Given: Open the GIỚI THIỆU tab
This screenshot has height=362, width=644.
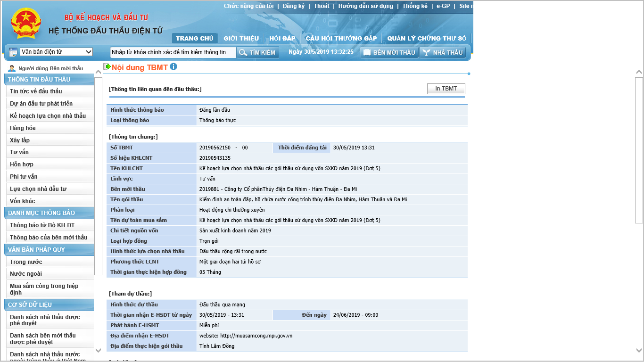Looking at the screenshot, I should [241, 38].
